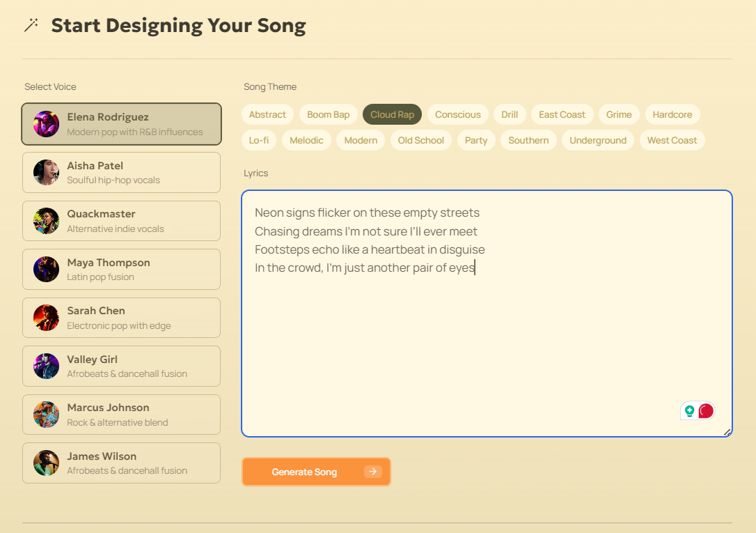The height and width of the screenshot is (533, 756).
Task: Select Aisha Patel voice option
Action: pos(122,173)
